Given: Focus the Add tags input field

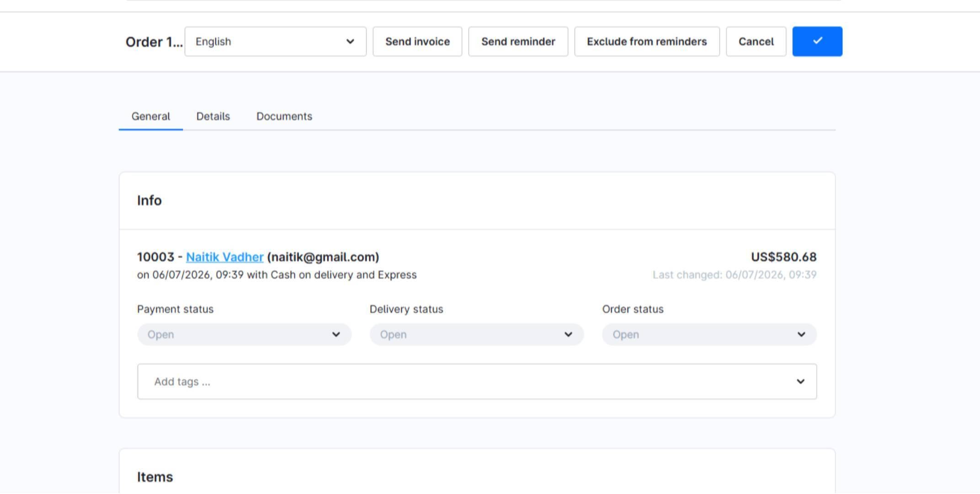Looking at the screenshot, I should (x=466, y=381).
